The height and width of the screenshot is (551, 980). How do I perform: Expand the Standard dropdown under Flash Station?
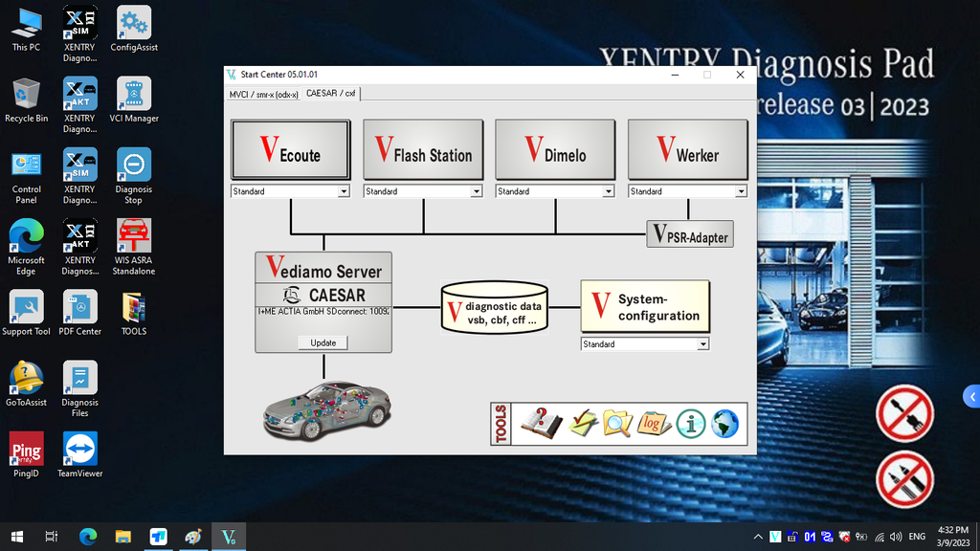(476, 191)
